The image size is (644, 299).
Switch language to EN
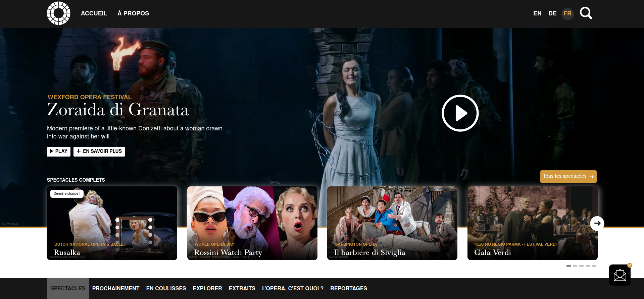click(x=537, y=13)
